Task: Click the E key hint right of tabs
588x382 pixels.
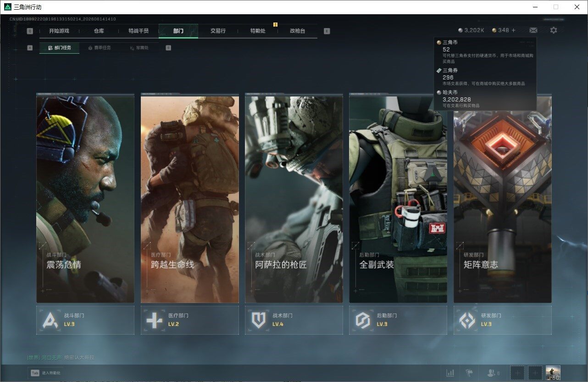Action: coord(327,31)
